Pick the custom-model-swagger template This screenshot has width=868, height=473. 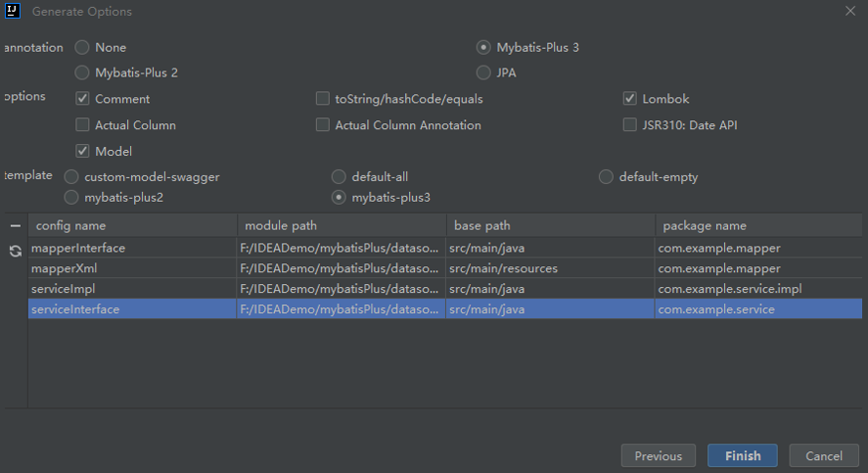pos(71,177)
